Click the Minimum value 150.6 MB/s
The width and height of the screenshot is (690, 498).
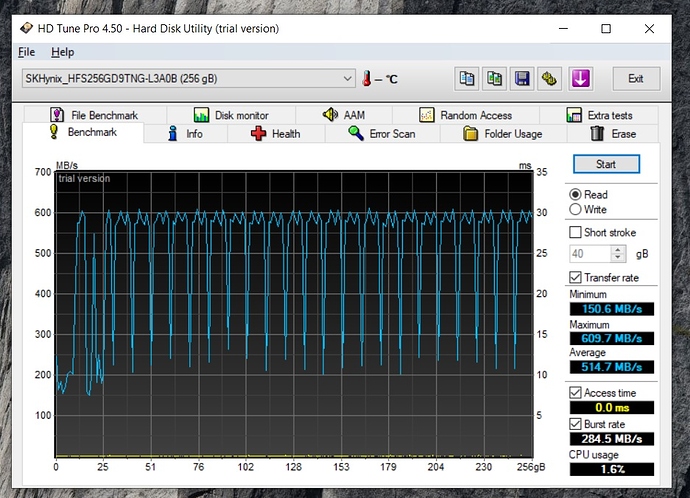[612, 309]
